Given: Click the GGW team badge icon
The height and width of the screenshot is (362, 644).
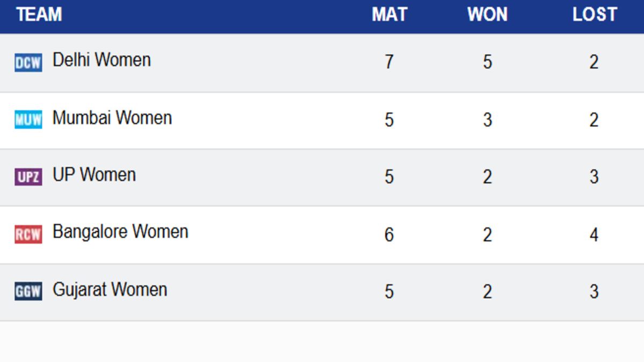Looking at the screenshot, I should point(28,292).
